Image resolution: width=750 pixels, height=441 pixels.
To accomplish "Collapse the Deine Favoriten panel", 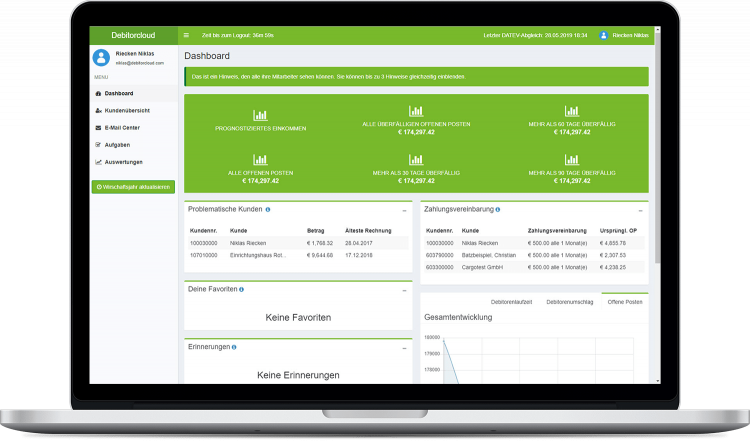I will pyautogui.click(x=404, y=290).
